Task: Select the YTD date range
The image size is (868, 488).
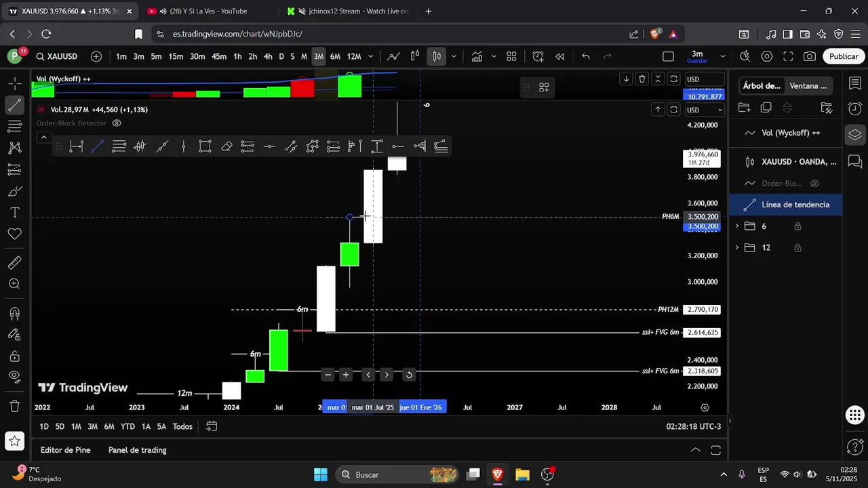Action: click(x=127, y=426)
